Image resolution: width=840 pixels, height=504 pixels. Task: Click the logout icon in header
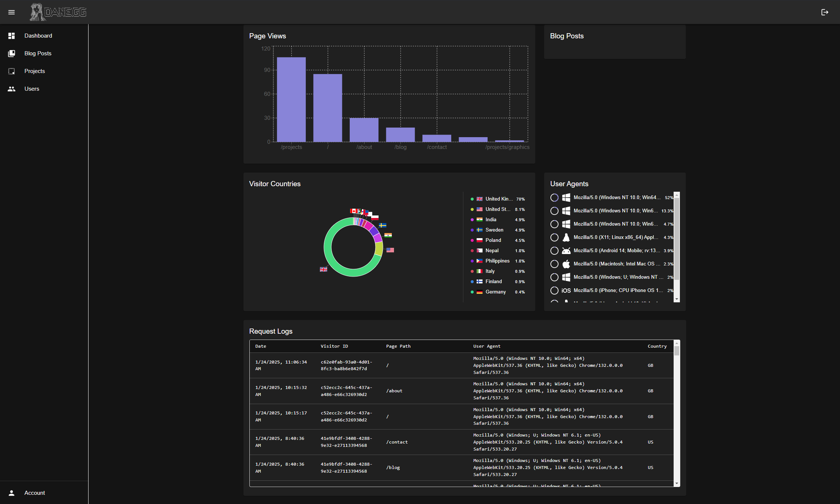click(825, 12)
